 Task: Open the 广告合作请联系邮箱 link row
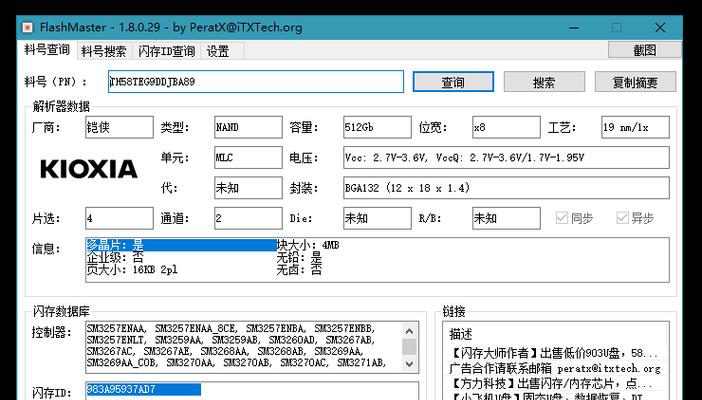click(555, 369)
